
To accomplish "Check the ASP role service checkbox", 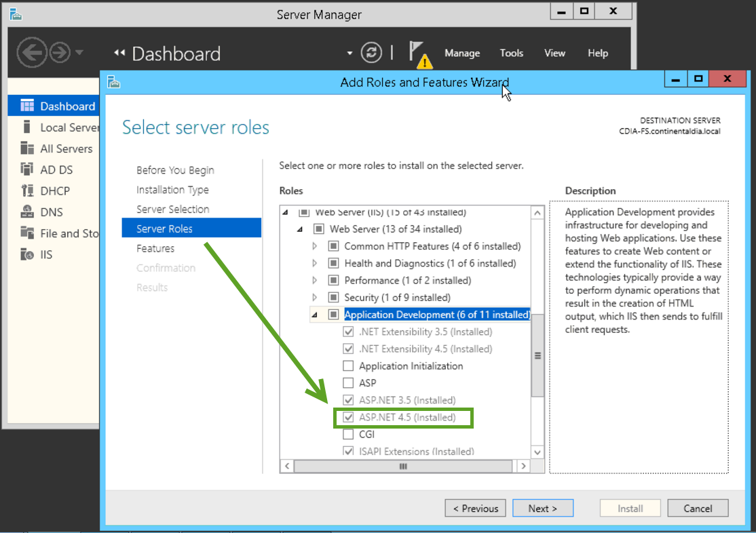I will click(x=348, y=383).
